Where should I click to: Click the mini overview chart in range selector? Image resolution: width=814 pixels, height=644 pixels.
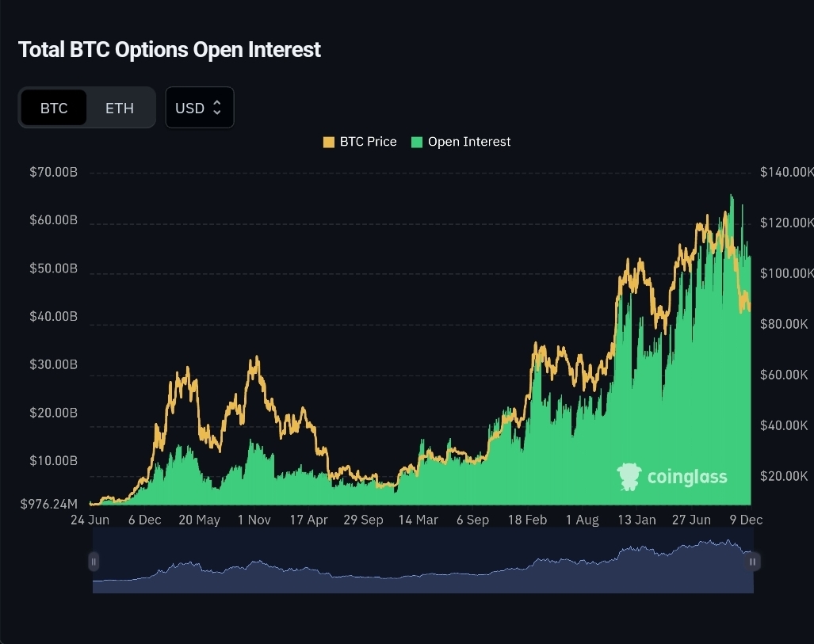423,561
